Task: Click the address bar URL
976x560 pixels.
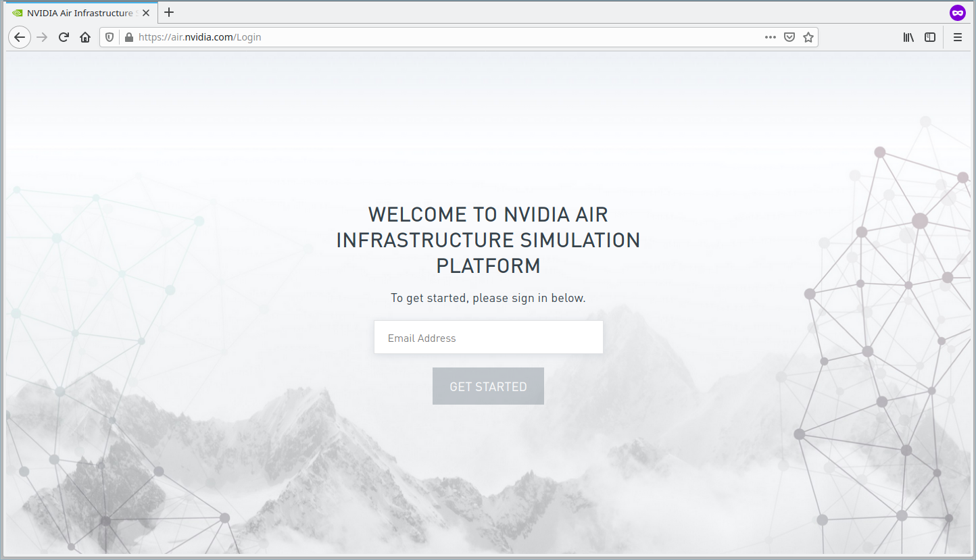Action: click(439, 37)
